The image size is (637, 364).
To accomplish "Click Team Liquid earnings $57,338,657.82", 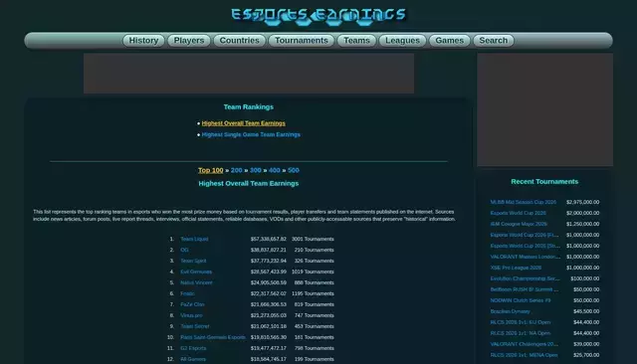I will (x=269, y=239).
